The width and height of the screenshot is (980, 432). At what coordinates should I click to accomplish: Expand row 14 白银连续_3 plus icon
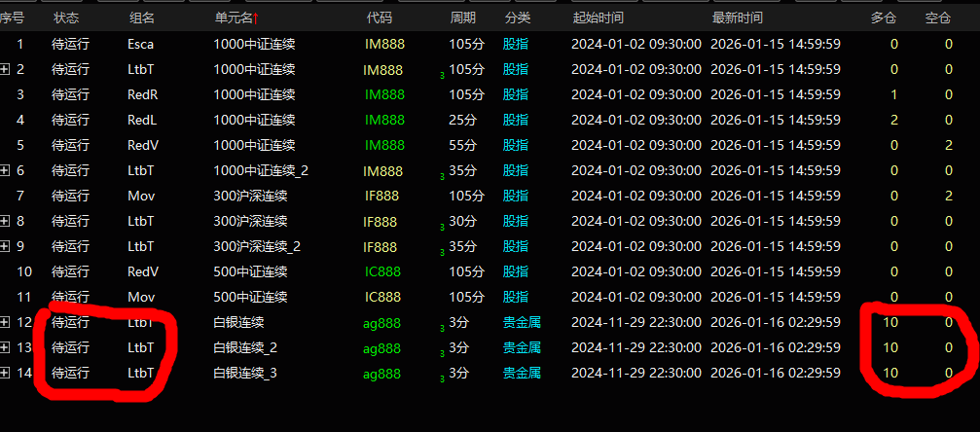click(x=5, y=373)
